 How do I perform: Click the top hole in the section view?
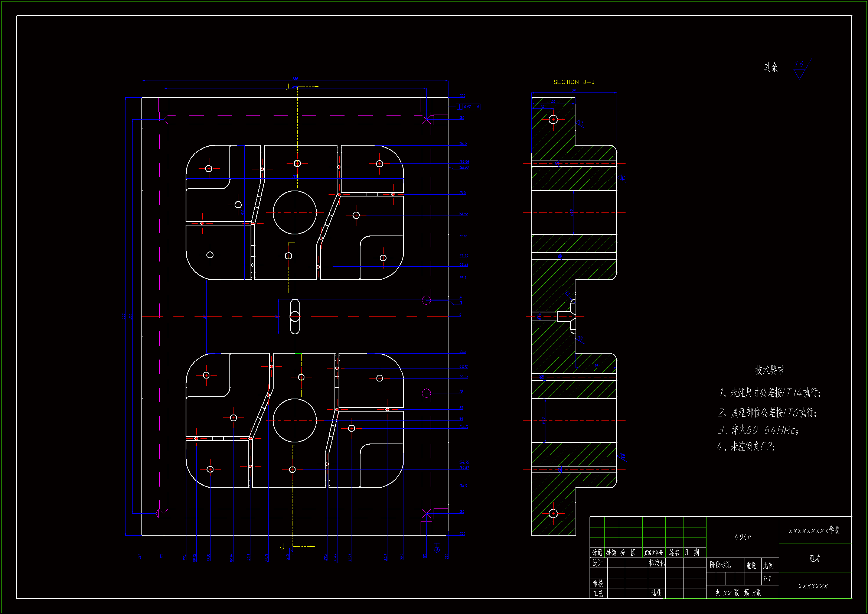[553, 120]
